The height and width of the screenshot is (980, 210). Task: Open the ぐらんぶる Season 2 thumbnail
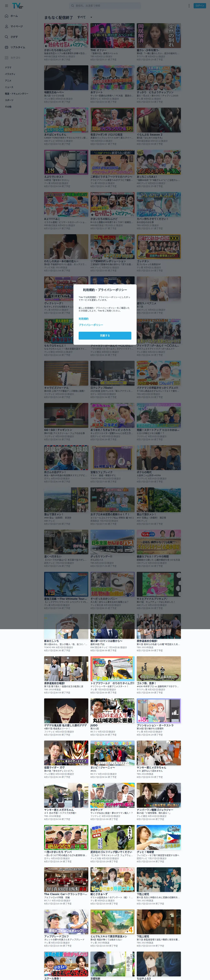coord(159,120)
